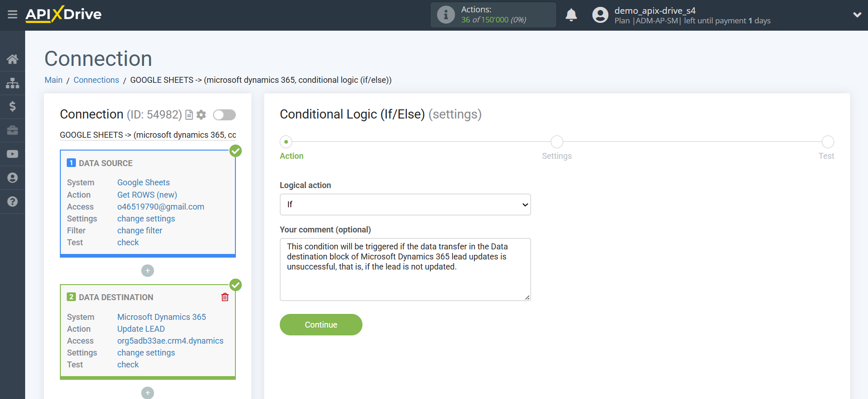The width and height of the screenshot is (868, 399).
Task: Open the Get ROWS (new) action link
Action: point(147,195)
